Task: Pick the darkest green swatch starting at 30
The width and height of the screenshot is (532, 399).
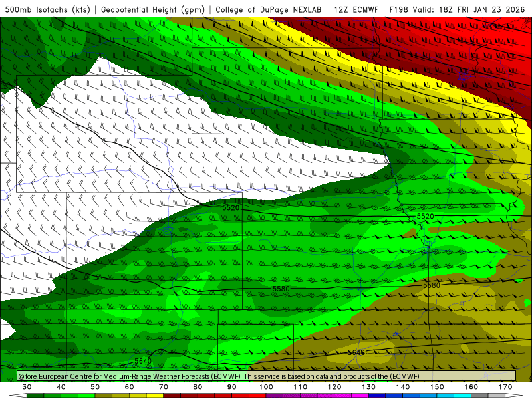Action: click(35, 396)
